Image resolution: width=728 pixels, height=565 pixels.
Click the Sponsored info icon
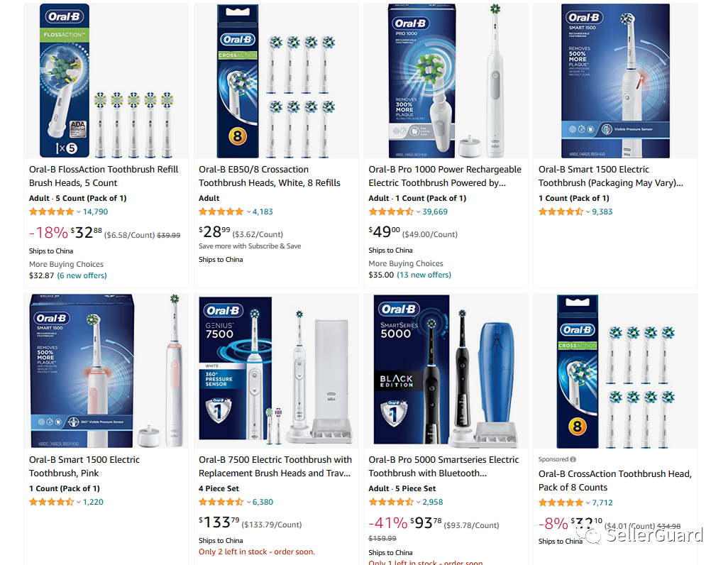click(573, 459)
